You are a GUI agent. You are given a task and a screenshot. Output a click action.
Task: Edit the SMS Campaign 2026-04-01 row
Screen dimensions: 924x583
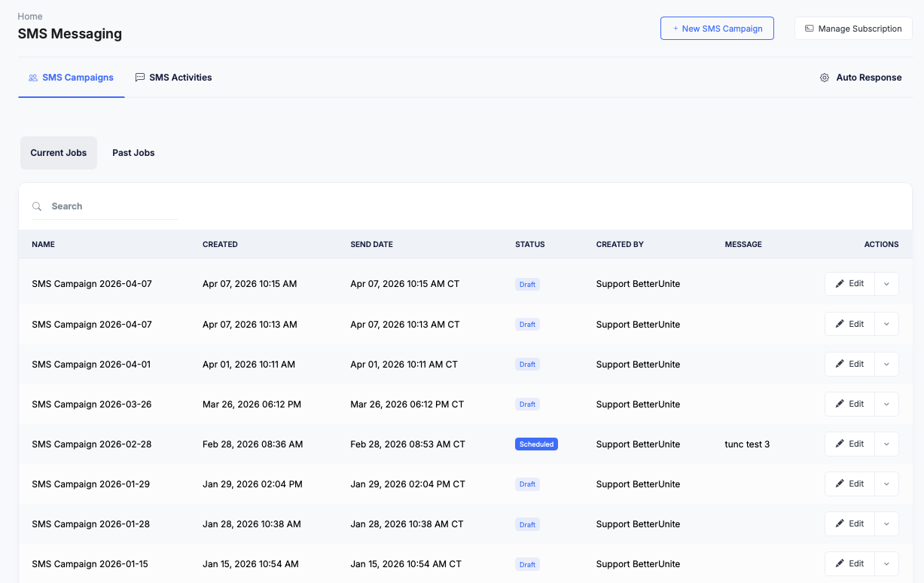click(849, 364)
